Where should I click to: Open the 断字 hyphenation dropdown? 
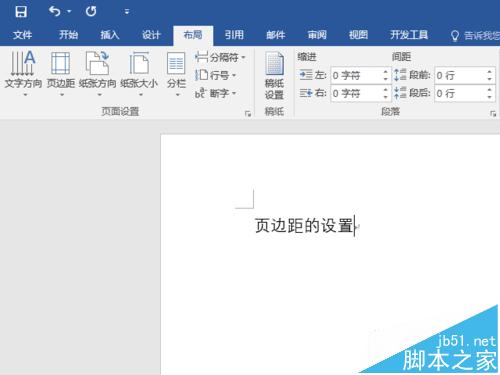coord(216,93)
